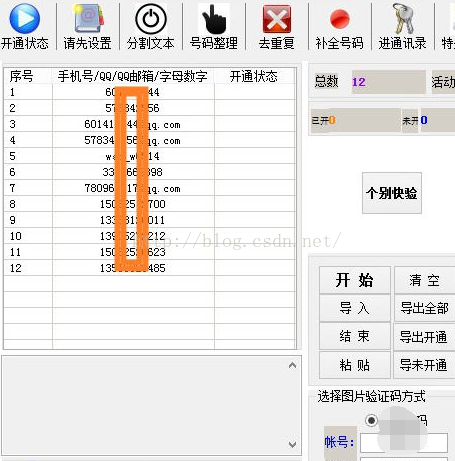The height and width of the screenshot is (461, 455).
Task: Click the 补全号码 red dot icon
Action: tap(340, 19)
